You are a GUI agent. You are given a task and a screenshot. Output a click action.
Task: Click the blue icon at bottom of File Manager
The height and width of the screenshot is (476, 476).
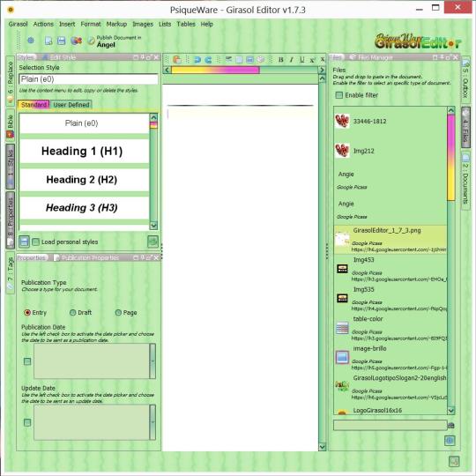click(x=450, y=440)
